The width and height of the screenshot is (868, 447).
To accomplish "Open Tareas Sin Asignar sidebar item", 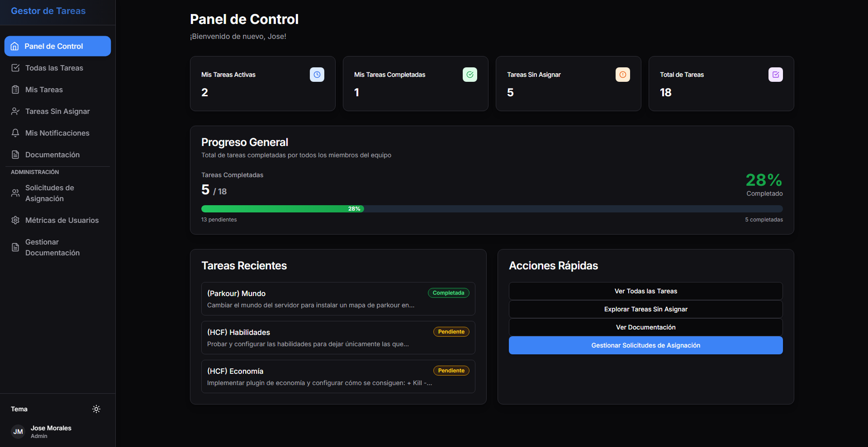I will coord(57,111).
